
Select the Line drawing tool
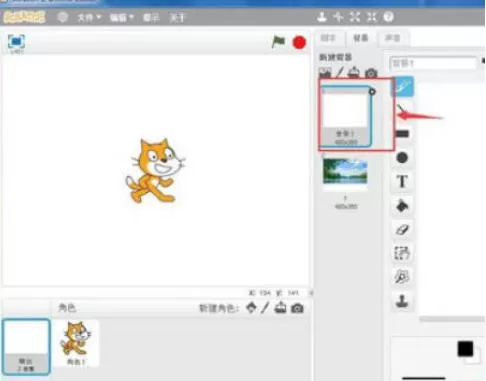click(x=402, y=111)
